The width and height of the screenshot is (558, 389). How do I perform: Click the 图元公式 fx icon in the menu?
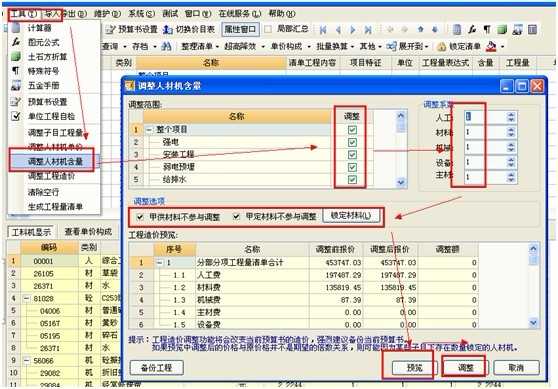pos(16,42)
